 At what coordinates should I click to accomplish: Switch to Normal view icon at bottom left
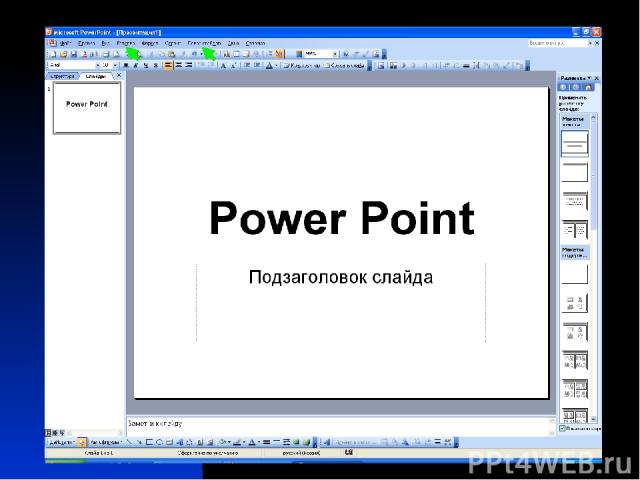[49, 433]
